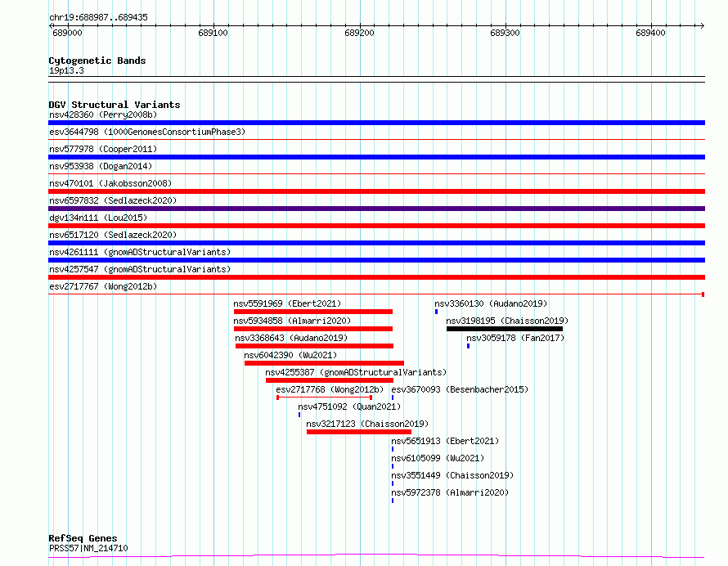Click the black bar under nsv3198195
This screenshot has width=728, height=566.
coord(505,329)
